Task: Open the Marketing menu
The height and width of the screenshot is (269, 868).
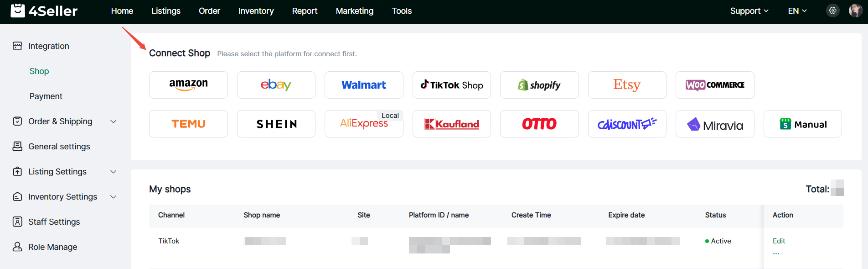Action: coord(355,11)
